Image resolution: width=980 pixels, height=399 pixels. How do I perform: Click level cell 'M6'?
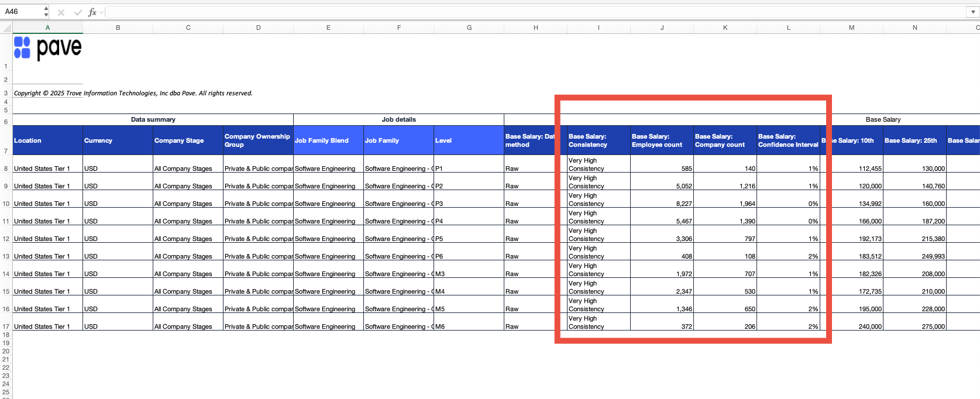[469, 322]
